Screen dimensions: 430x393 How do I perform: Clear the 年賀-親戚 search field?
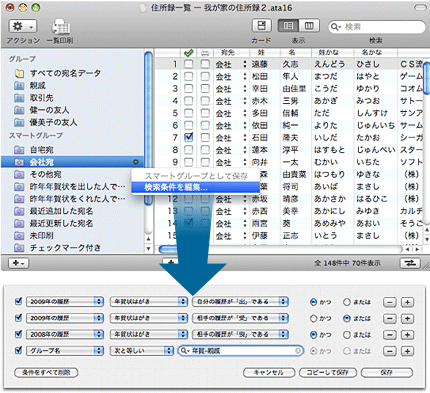click(298, 351)
